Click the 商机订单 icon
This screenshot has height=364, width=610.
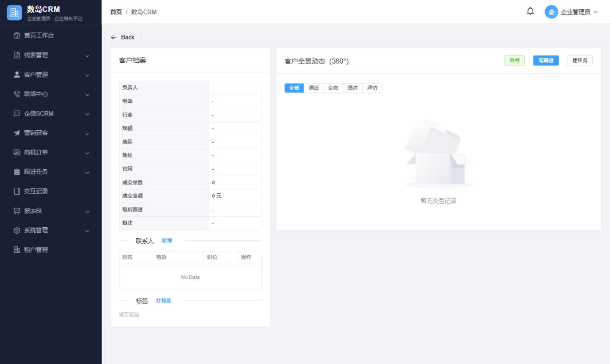(x=17, y=152)
